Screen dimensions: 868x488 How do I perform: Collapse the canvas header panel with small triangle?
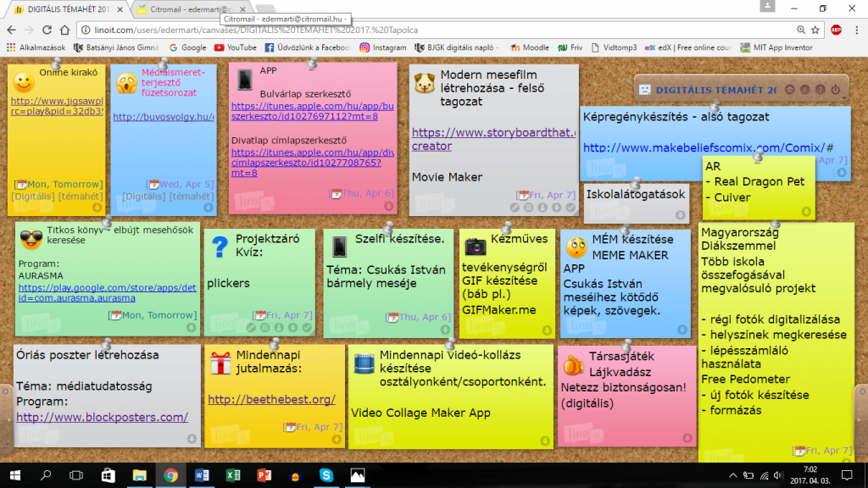(844, 97)
